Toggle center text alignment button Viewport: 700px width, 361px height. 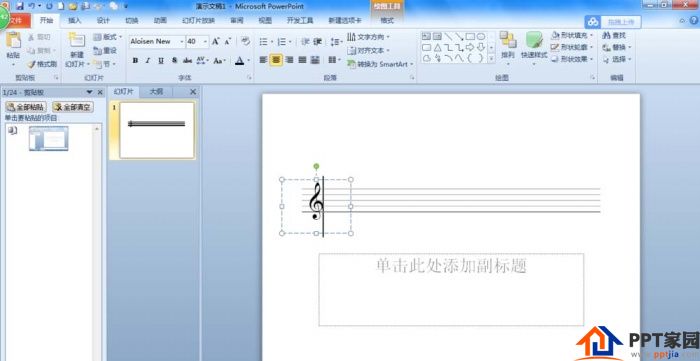(276, 60)
